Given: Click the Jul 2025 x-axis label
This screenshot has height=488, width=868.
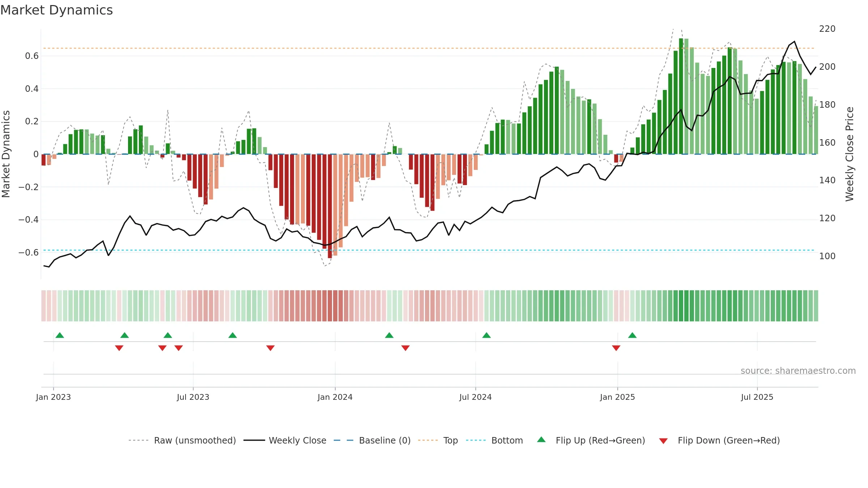Looking at the screenshot, I should [757, 397].
